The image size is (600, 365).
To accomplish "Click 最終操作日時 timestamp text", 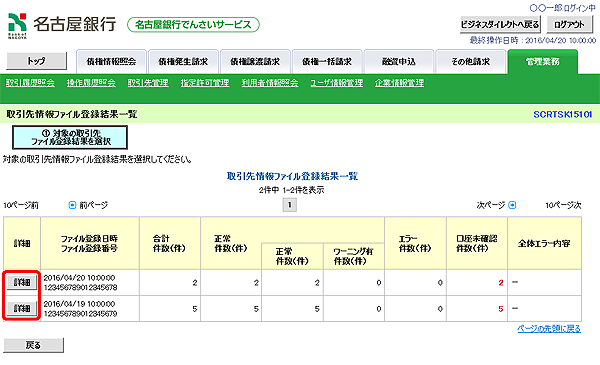I will point(533,40).
